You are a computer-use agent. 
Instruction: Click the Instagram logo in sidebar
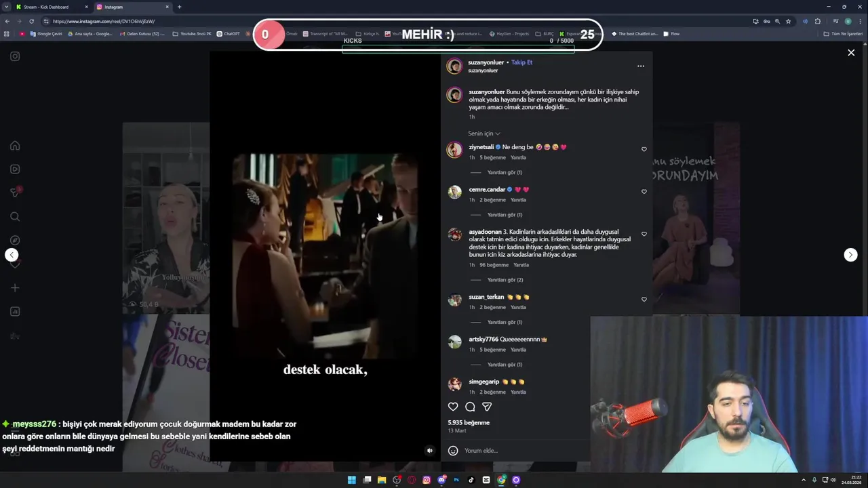click(15, 56)
